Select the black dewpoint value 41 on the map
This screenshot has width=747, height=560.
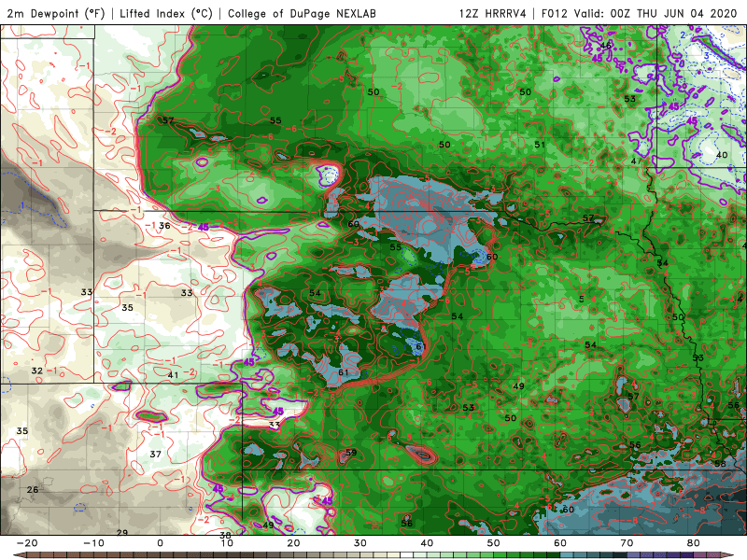pyautogui.click(x=173, y=375)
